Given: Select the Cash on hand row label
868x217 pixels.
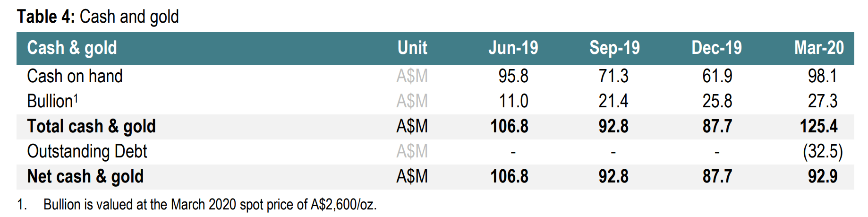Looking at the screenshot, I should 75,76.
